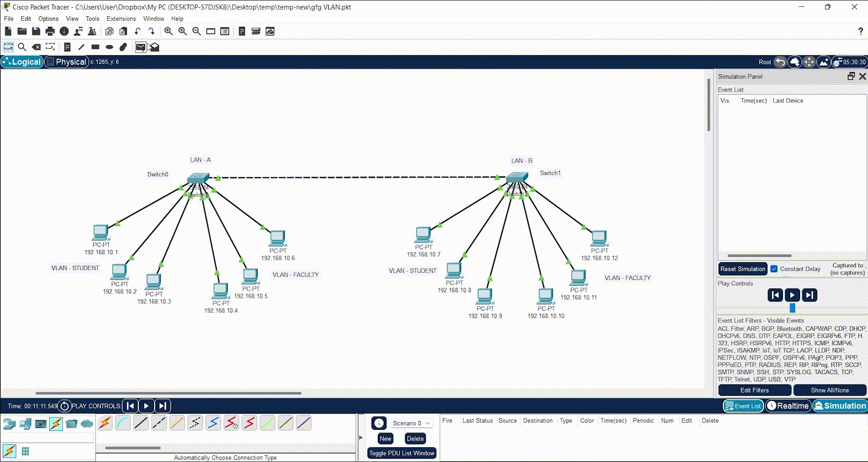Draw a line with the Line tool
Image resolution: width=868 pixels, height=462 pixels.
point(81,47)
